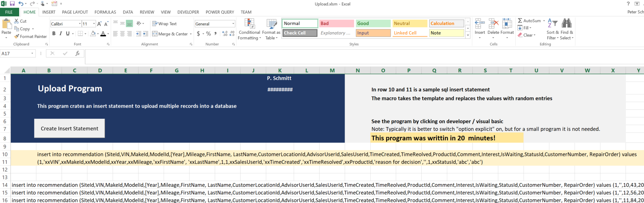Click the Redo arrow icon
Screen dimensions: 644x203
point(32,4)
